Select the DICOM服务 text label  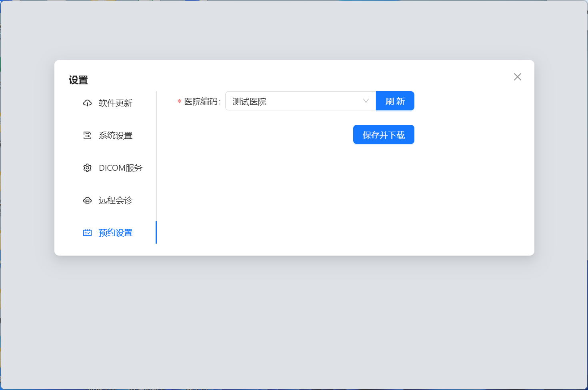120,168
